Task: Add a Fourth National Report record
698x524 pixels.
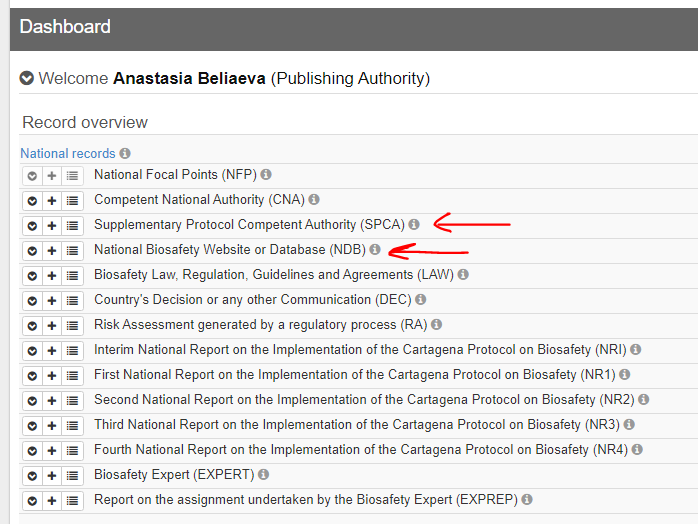Action: pos(52,450)
